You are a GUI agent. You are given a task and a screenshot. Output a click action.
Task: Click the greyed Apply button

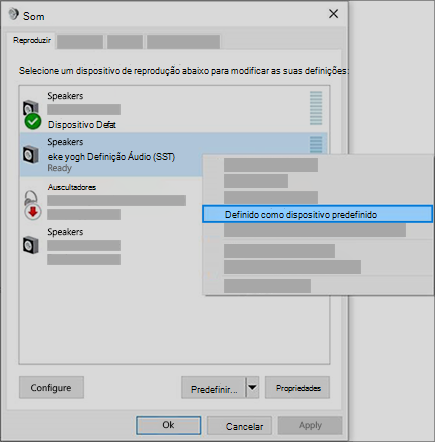(310, 425)
